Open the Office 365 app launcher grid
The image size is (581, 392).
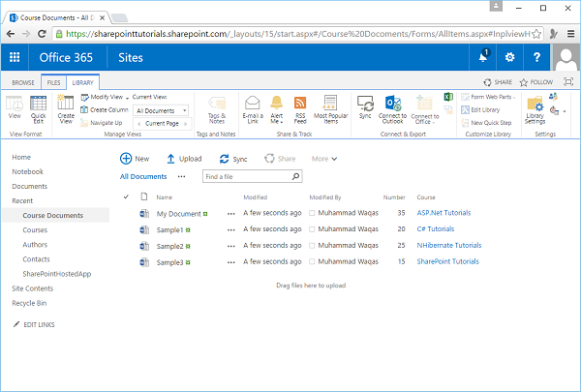[15, 57]
